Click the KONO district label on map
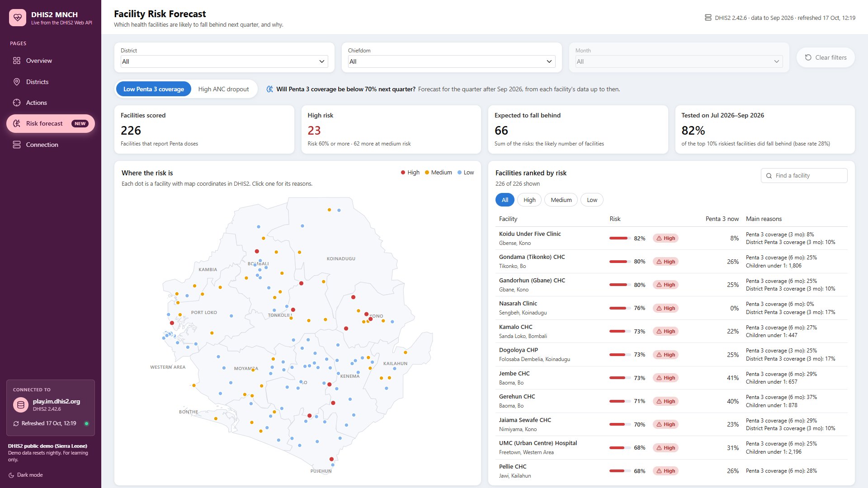The height and width of the screenshot is (488, 868). pyautogui.click(x=376, y=316)
